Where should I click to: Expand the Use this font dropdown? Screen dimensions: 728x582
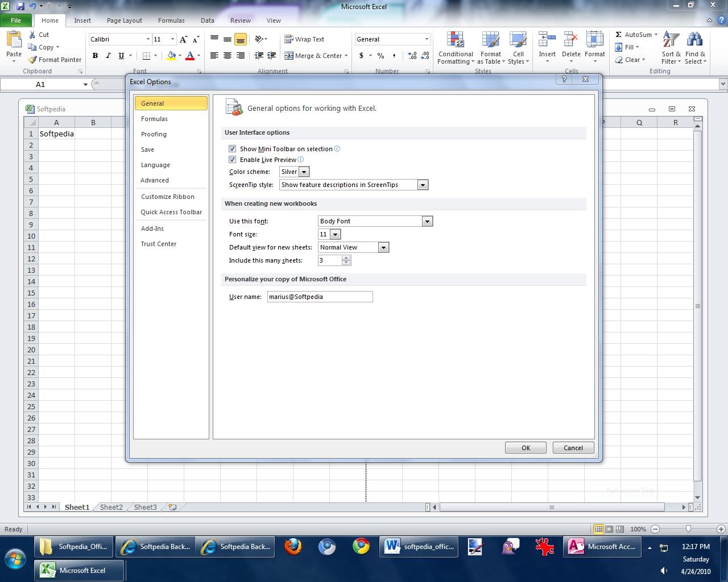427,221
